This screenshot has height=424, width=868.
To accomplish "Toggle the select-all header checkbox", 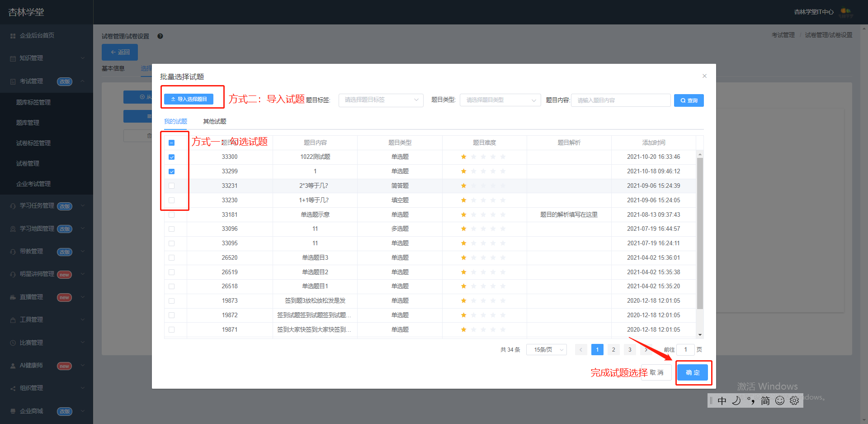I will click(x=171, y=143).
